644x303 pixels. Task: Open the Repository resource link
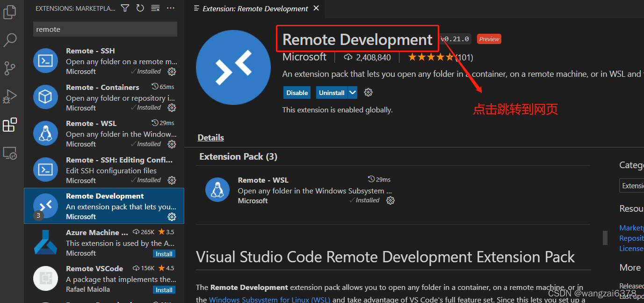click(631, 238)
